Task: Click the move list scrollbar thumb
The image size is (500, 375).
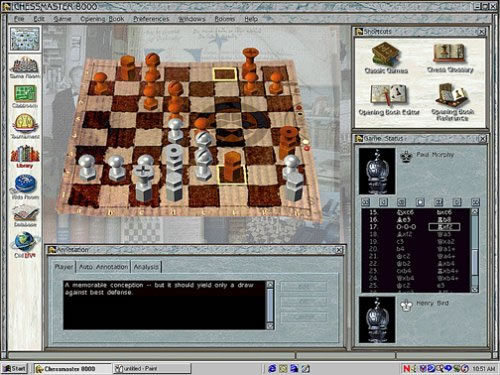Action: click(x=475, y=261)
